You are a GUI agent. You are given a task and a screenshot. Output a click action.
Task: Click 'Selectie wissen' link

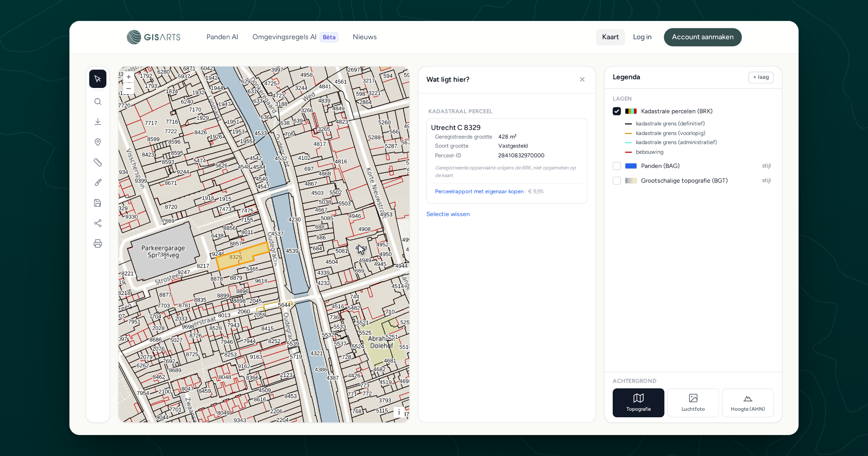448,214
